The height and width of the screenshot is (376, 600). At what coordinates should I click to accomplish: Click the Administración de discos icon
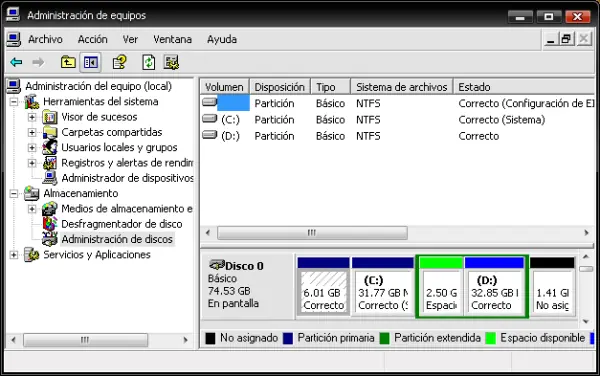tap(50, 239)
